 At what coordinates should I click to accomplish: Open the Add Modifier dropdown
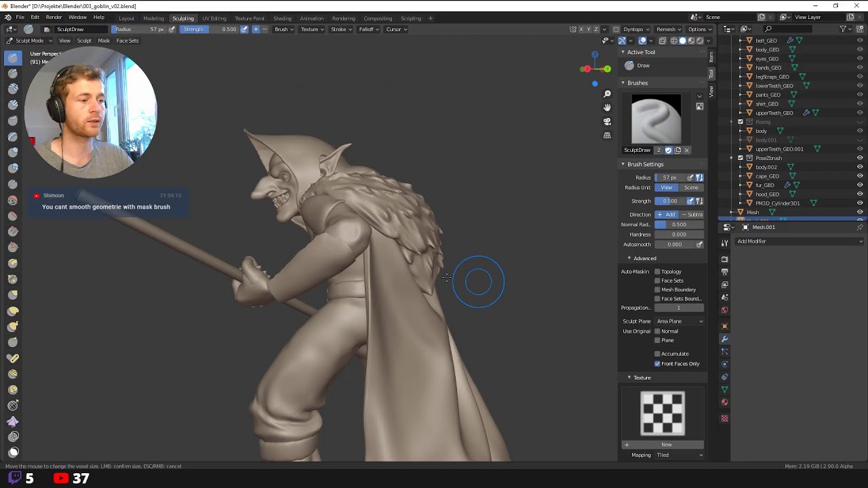[800, 241]
